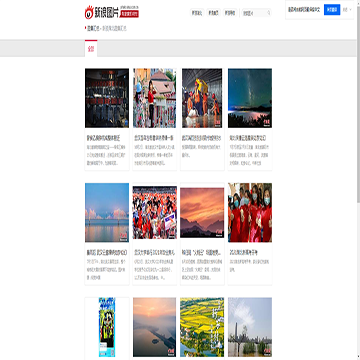Open the bridge over water at dusk thumbnail
The height and width of the screenshot is (360, 360).
click(107, 212)
